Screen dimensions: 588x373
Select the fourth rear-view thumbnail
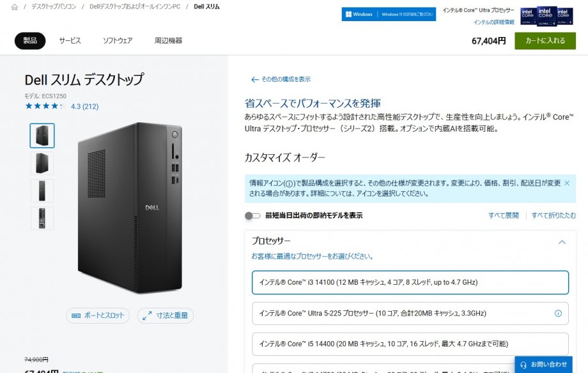coord(42,218)
